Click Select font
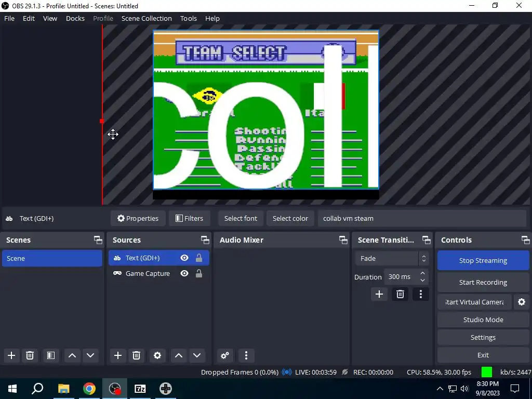This screenshot has height=399, width=532. click(241, 219)
